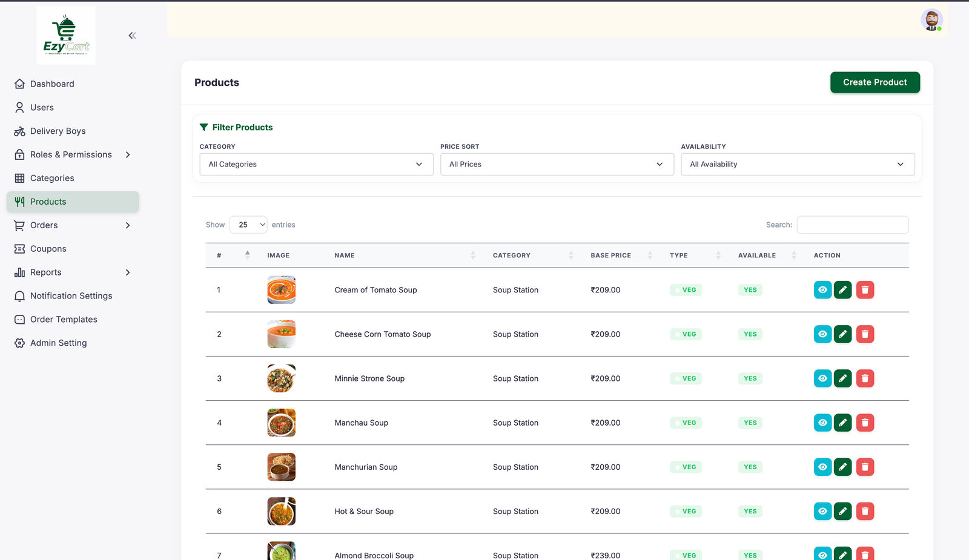Open Delivery Boys section

point(73,131)
